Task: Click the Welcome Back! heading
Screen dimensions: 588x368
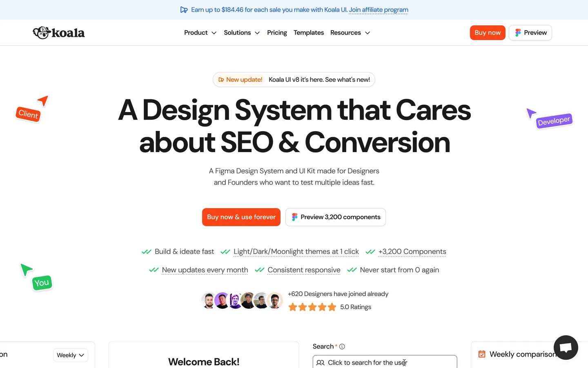Action: [204, 362]
